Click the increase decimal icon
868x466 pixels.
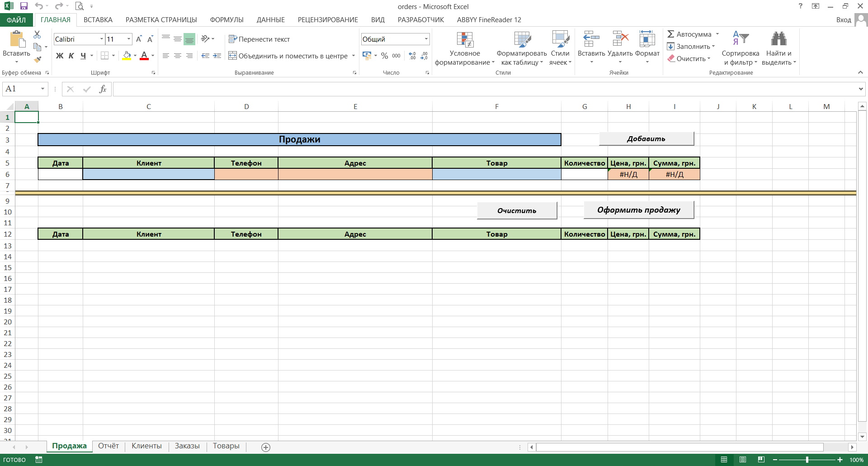(412, 56)
